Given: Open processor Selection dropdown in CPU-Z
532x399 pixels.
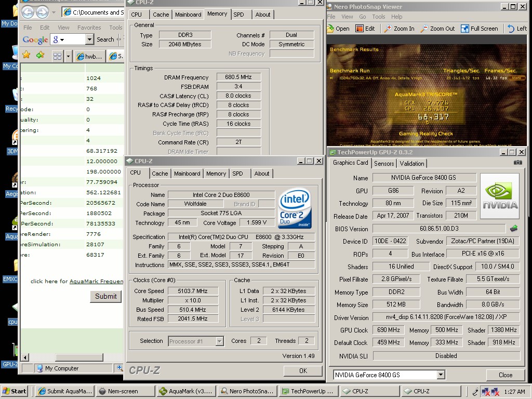Looking at the screenshot, I should pyautogui.click(x=220, y=341).
